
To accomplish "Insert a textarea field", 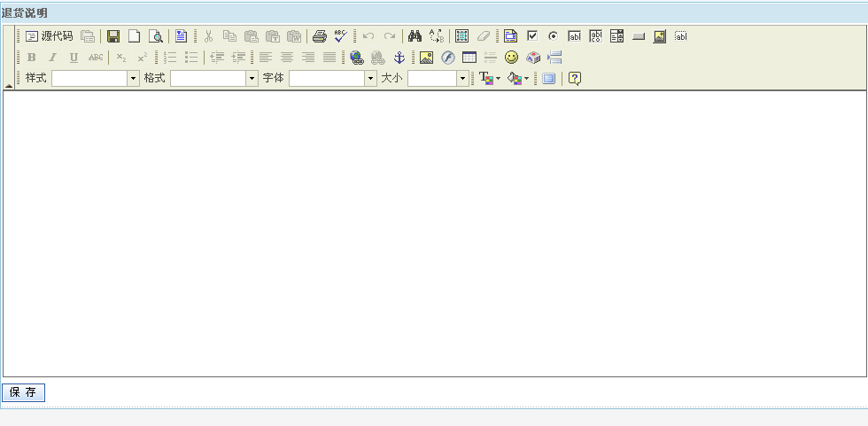I will 595,36.
